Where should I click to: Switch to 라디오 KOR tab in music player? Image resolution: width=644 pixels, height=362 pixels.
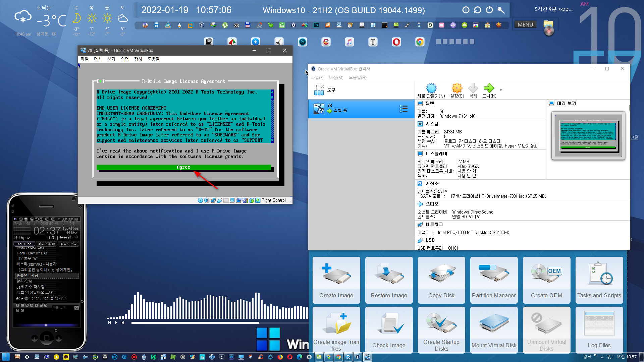coord(47,244)
